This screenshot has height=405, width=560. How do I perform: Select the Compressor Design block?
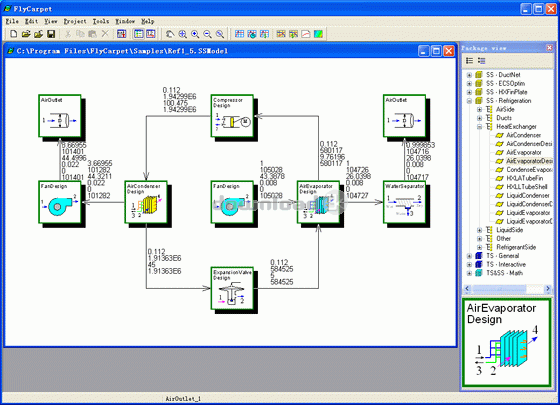coord(232,116)
